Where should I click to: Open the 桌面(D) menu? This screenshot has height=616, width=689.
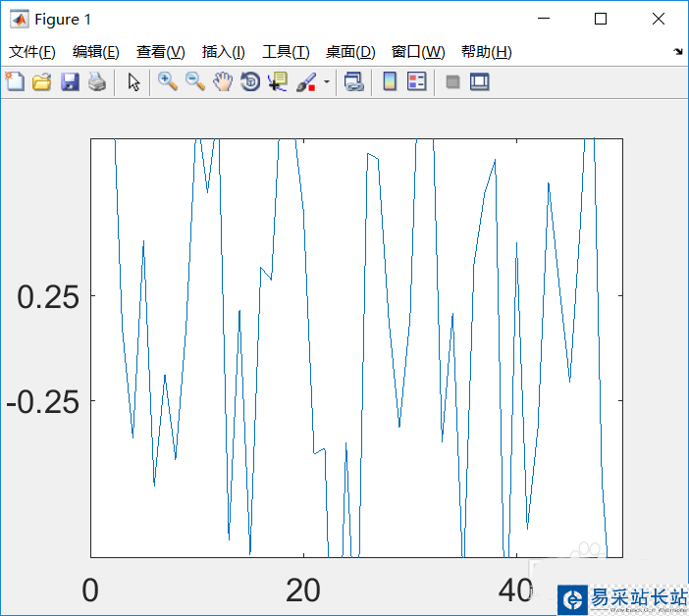point(350,52)
